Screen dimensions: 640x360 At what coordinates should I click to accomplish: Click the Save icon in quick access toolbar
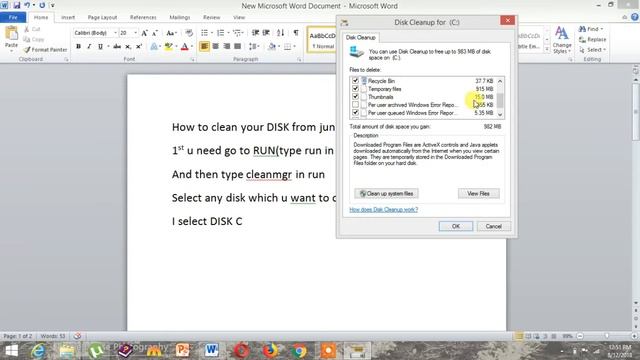point(17,5)
